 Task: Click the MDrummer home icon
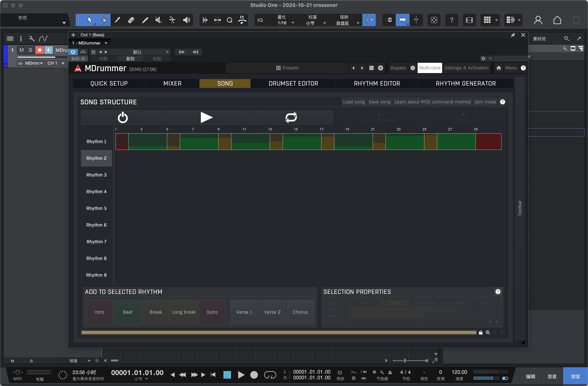pos(499,68)
